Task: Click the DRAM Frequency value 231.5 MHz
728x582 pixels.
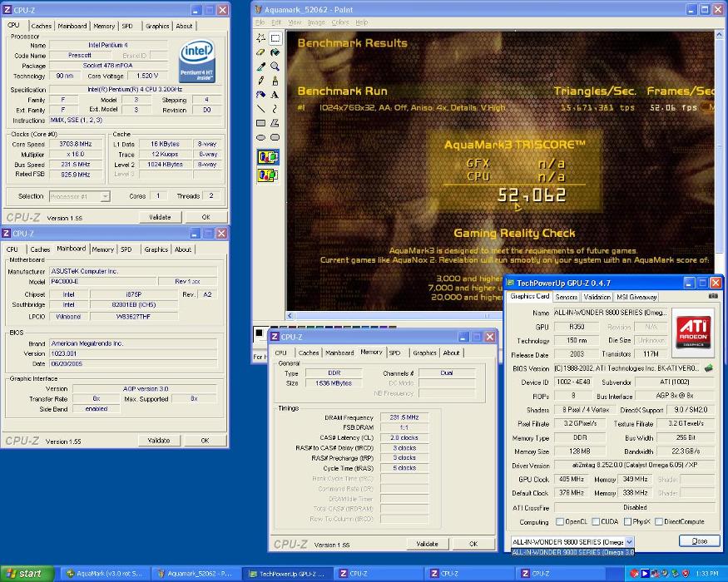Action: point(404,417)
